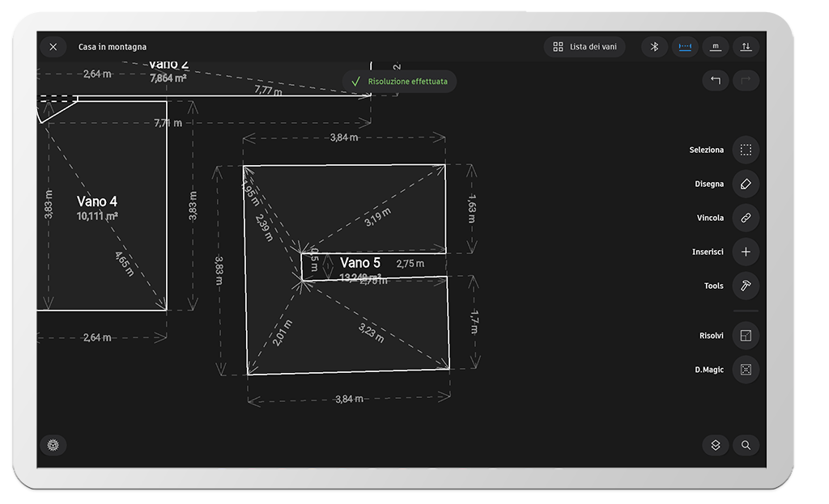
Task: Open the Vincola constraint tool
Action: (x=745, y=218)
